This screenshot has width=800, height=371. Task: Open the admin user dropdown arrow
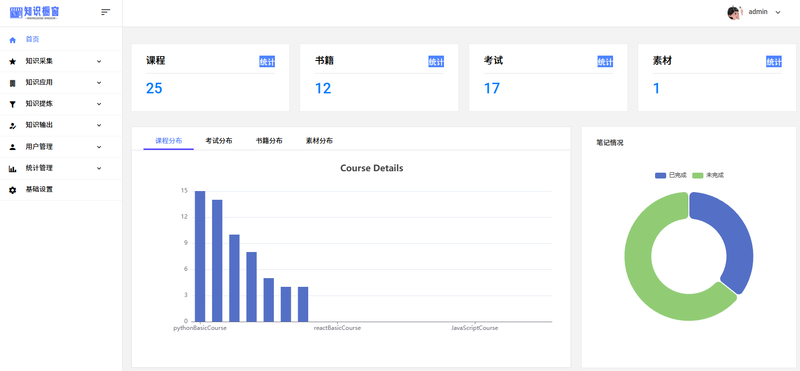778,12
